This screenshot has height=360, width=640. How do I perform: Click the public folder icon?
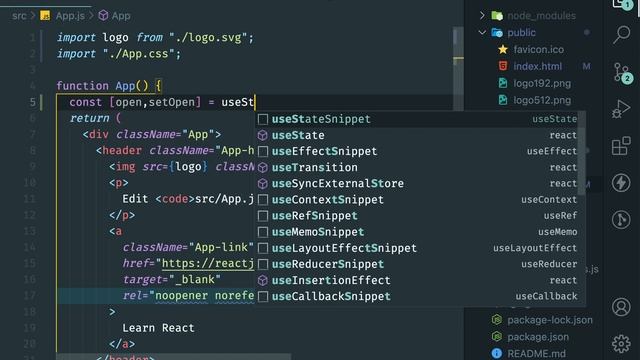click(497, 32)
